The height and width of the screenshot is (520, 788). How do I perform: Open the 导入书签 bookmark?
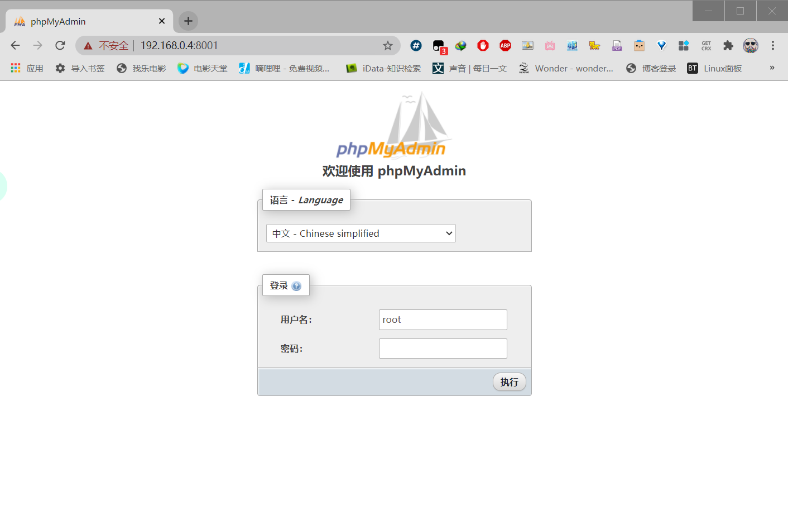tap(80, 68)
